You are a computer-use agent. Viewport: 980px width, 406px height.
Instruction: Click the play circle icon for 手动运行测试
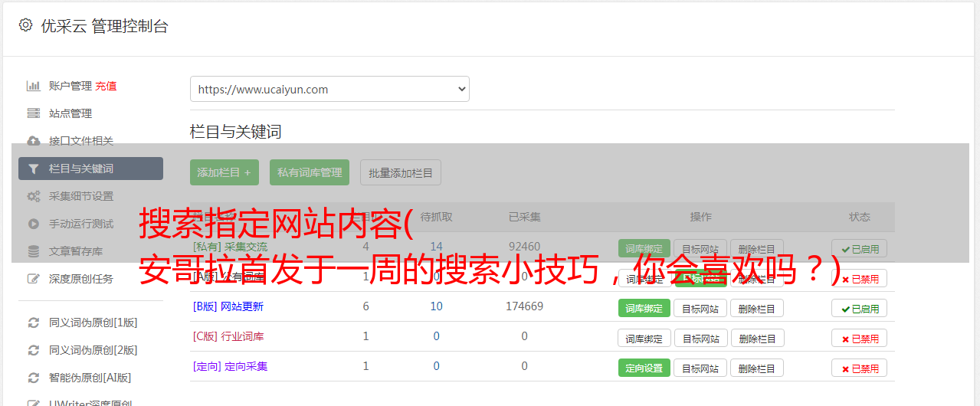coord(33,224)
